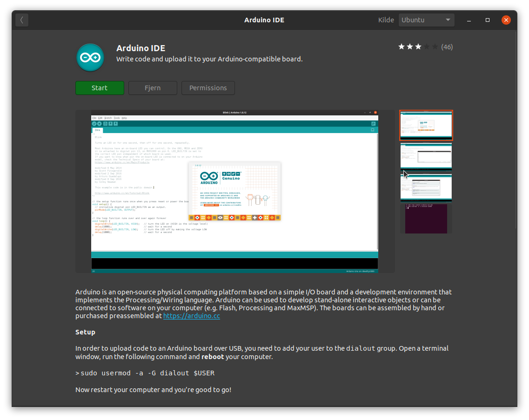This screenshot has height=420, width=529.
Task: Click the app tagline 'Write code and upload'
Action: click(x=209, y=59)
